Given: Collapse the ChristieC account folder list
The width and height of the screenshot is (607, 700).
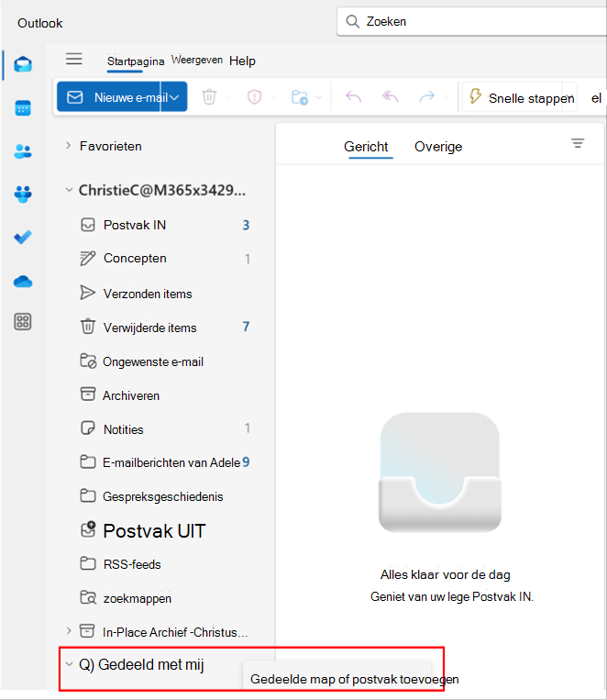Looking at the screenshot, I should 69,190.
